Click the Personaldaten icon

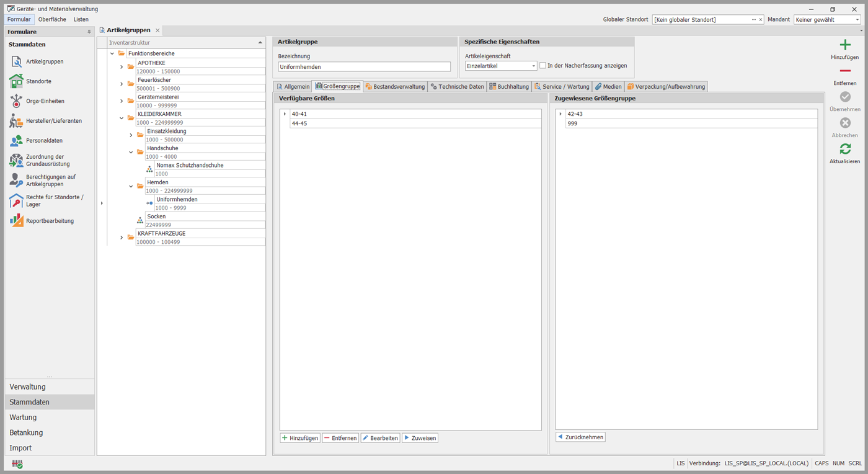tap(16, 141)
